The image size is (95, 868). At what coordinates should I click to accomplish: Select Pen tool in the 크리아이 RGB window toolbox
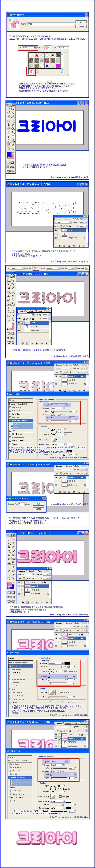click(8, 141)
